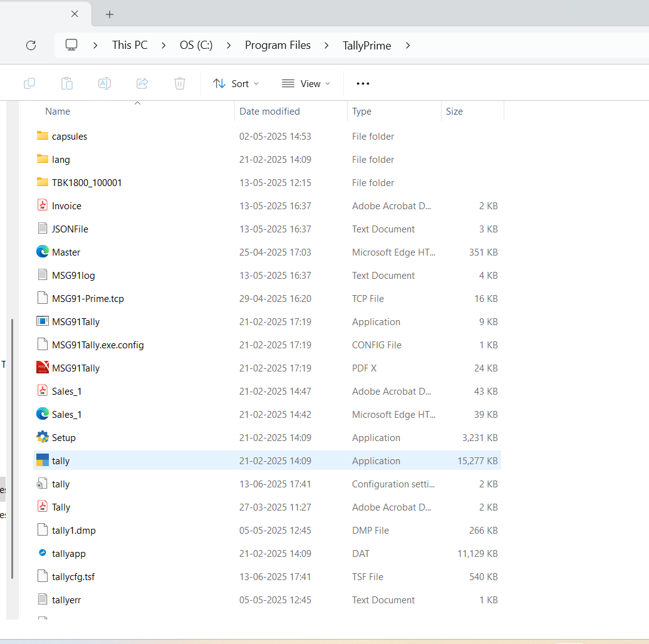Click the capsules folder icon
Viewport: 649px width, 644px height.
(x=42, y=136)
